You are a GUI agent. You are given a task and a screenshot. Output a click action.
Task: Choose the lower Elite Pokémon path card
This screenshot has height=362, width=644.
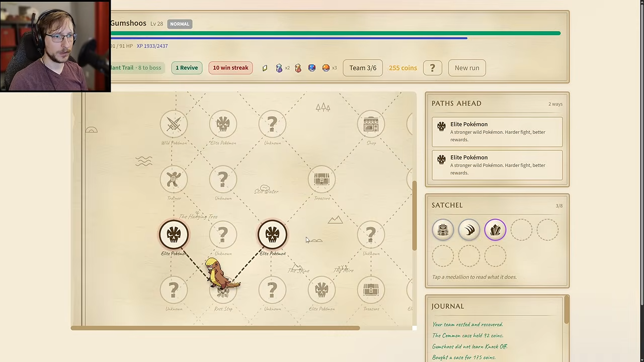point(497,165)
